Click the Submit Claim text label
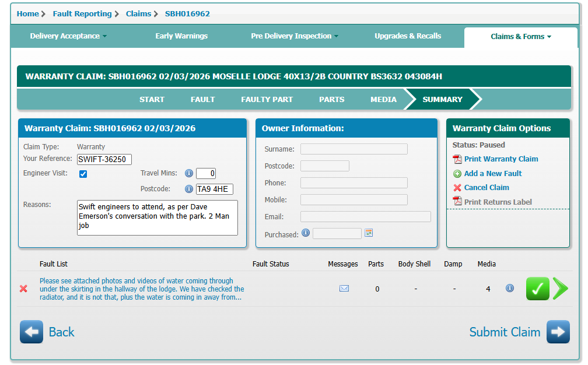 click(x=505, y=332)
